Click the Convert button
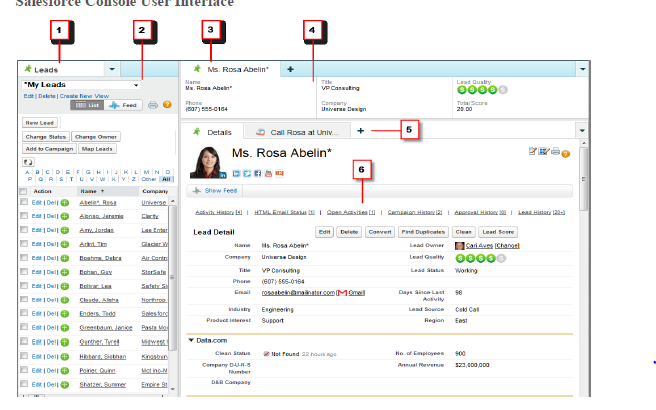The image size is (656, 410). click(x=380, y=232)
